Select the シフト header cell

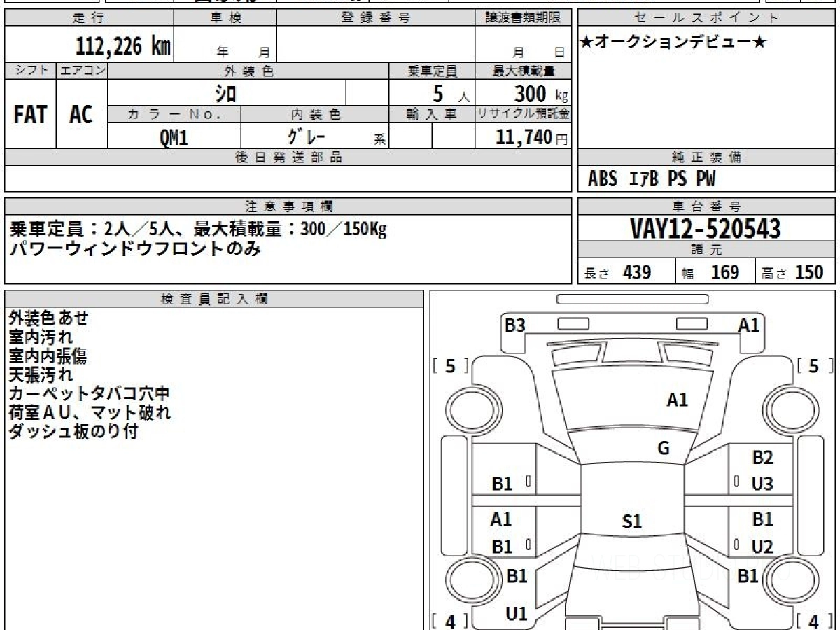[30, 71]
